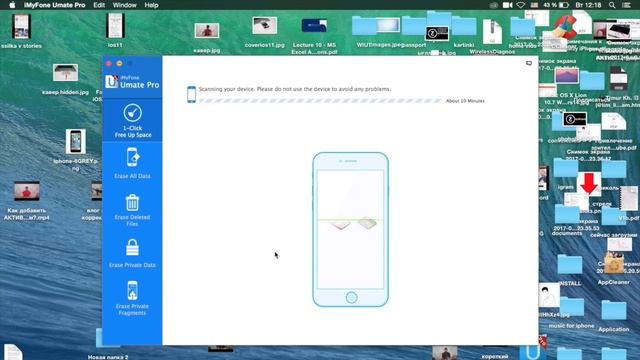
Task: Open the Help menu
Action: pyautogui.click(x=151, y=5)
